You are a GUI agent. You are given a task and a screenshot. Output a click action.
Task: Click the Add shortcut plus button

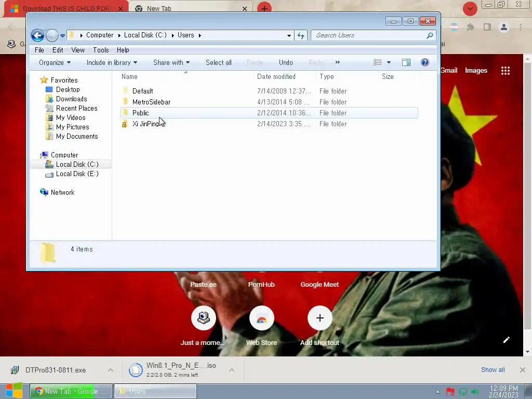(x=320, y=318)
